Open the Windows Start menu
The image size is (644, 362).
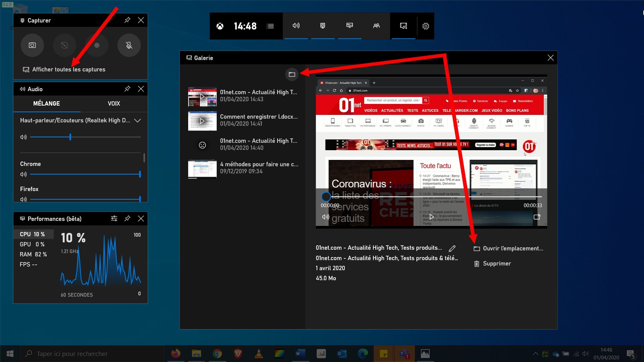click(x=10, y=354)
